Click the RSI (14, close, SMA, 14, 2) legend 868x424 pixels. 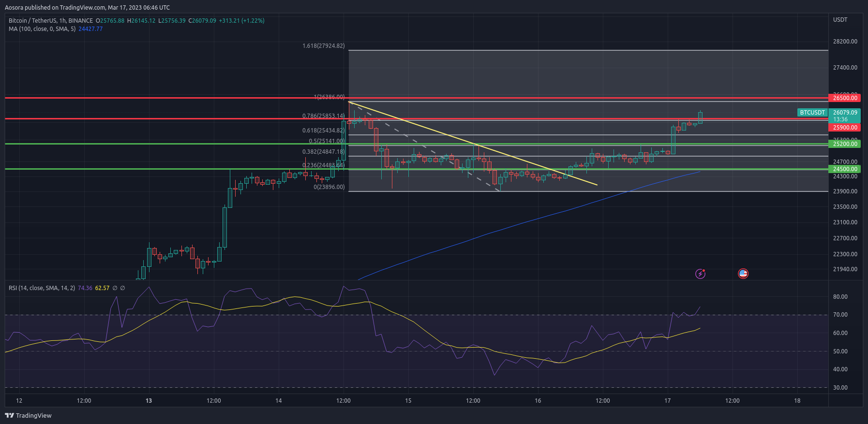point(42,288)
